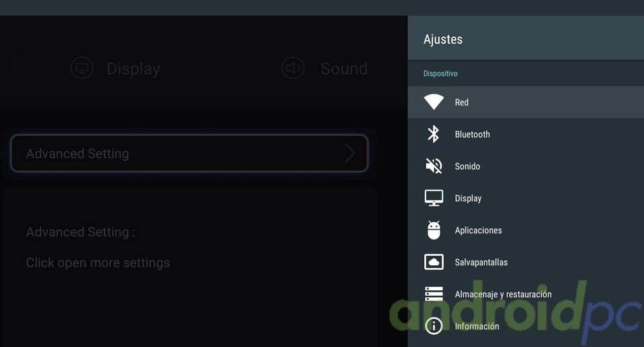
Task: Switch to the Display tab on the left
Action: point(133,69)
